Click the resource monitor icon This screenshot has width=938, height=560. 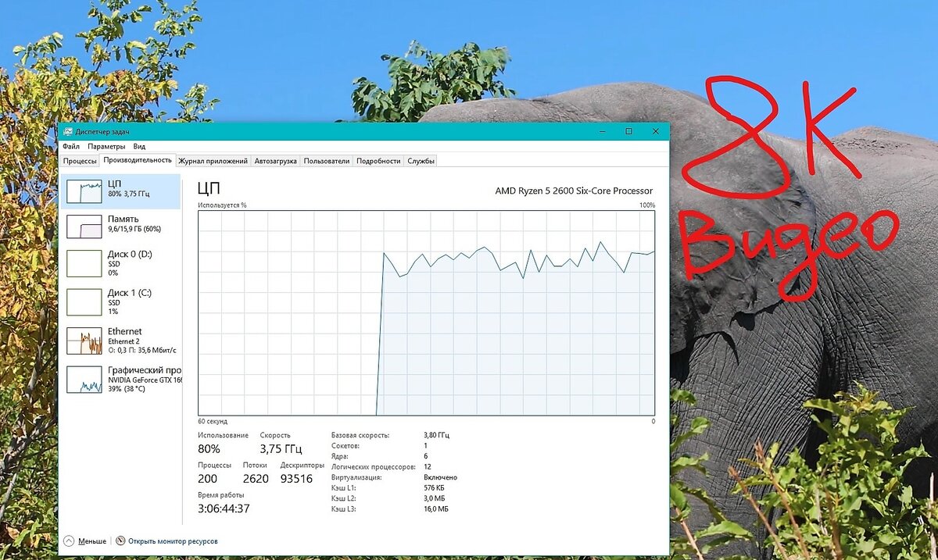pos(120,540)
